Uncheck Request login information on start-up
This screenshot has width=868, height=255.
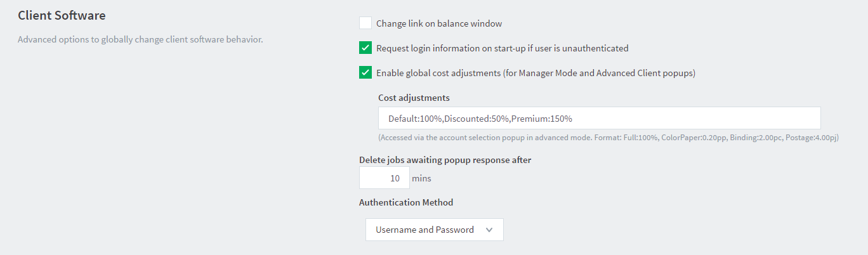click(365, 48)
